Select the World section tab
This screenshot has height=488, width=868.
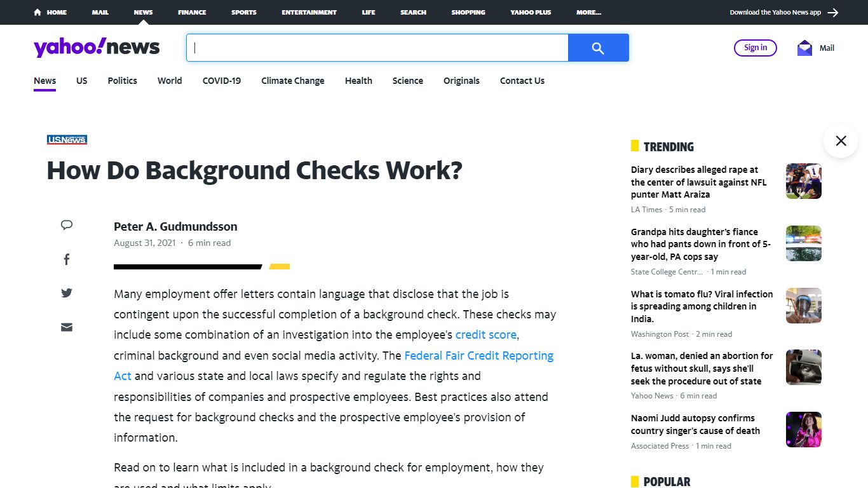tap(170, 81)
